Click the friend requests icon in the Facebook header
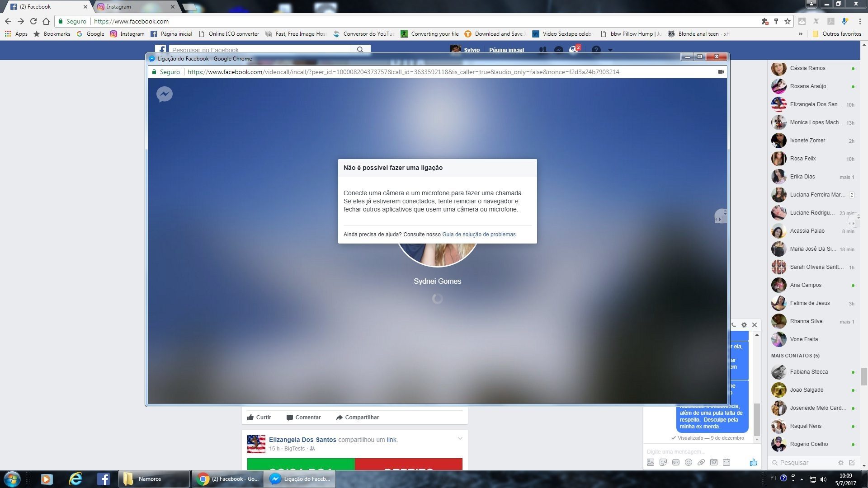This screenshot has height=488, width=868. click(x=543, y=50)
